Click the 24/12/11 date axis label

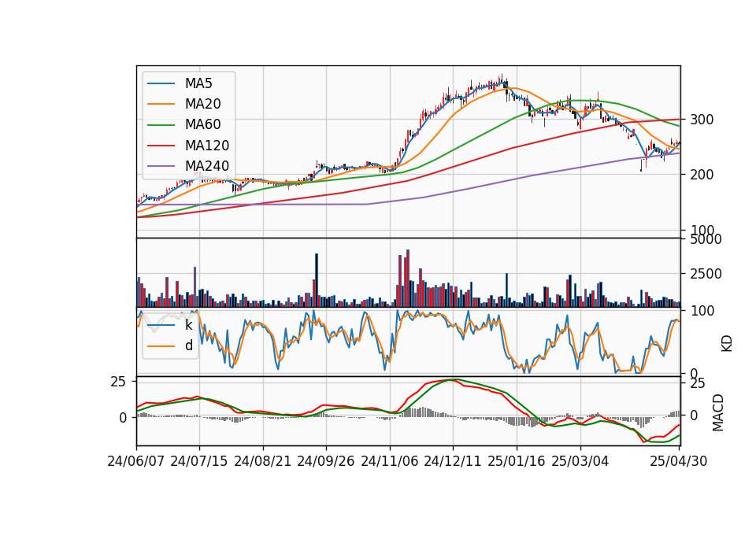point(453,461)
